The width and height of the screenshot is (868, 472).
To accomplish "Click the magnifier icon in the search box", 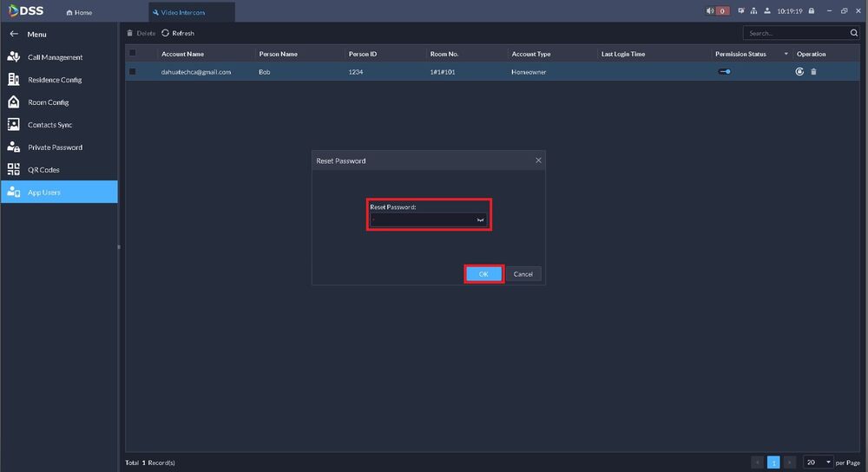I will tap(853, 33).
